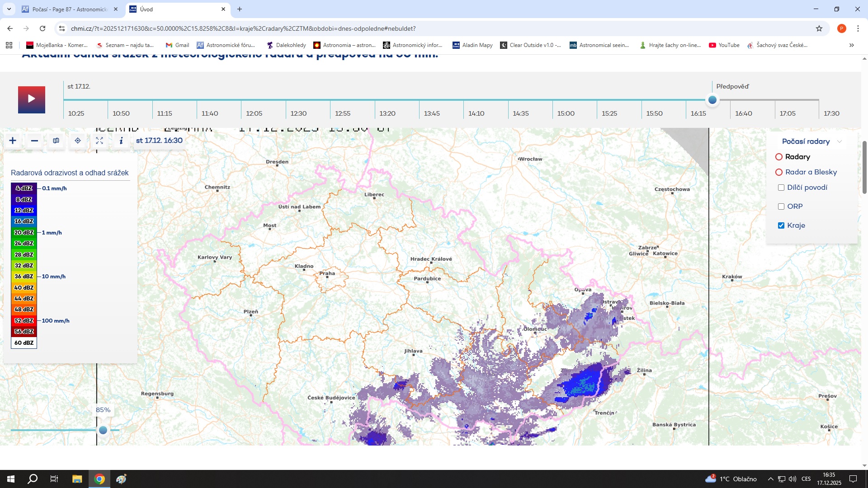Screen dimensions: 868x488
Task: Click the map legend book icon
Action: pos(56,141)
